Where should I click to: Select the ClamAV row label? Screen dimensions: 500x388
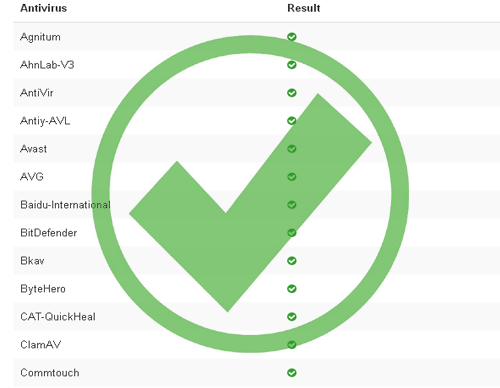pos(40,345)
